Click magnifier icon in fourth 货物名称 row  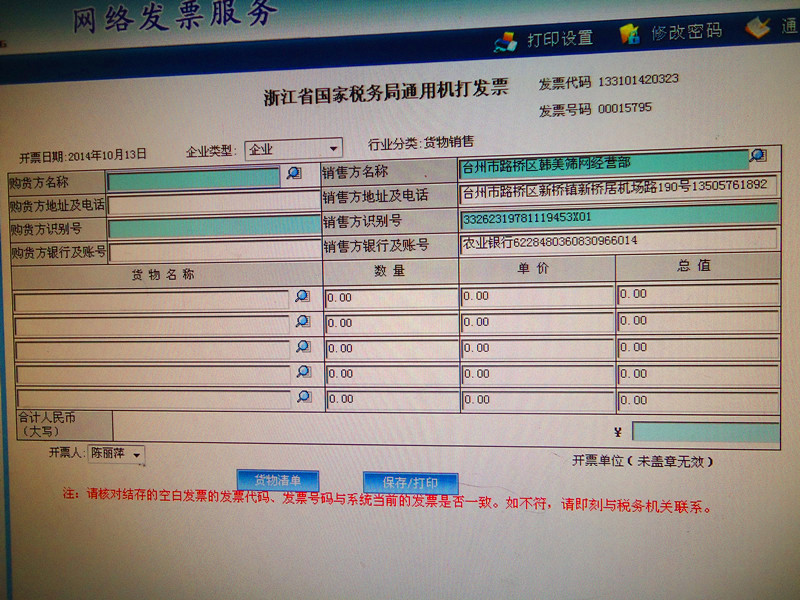click(x=304, y=371)
